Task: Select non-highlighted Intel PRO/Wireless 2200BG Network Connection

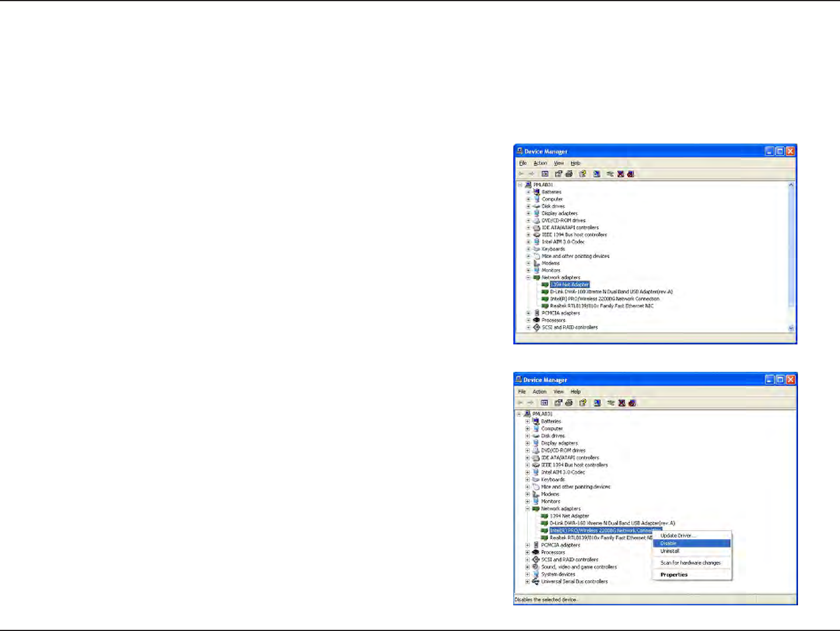Action: click(604, 299)
